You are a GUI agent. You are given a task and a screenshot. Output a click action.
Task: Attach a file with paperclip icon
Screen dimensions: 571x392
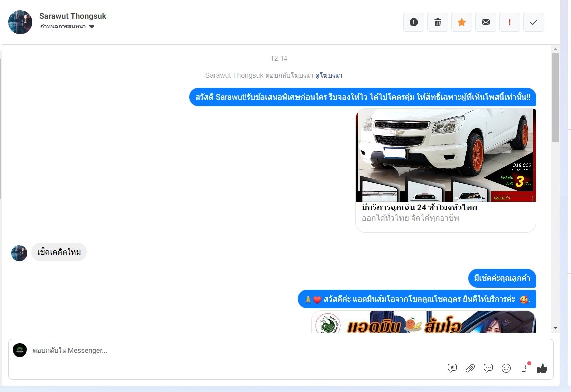click(470, 368)
